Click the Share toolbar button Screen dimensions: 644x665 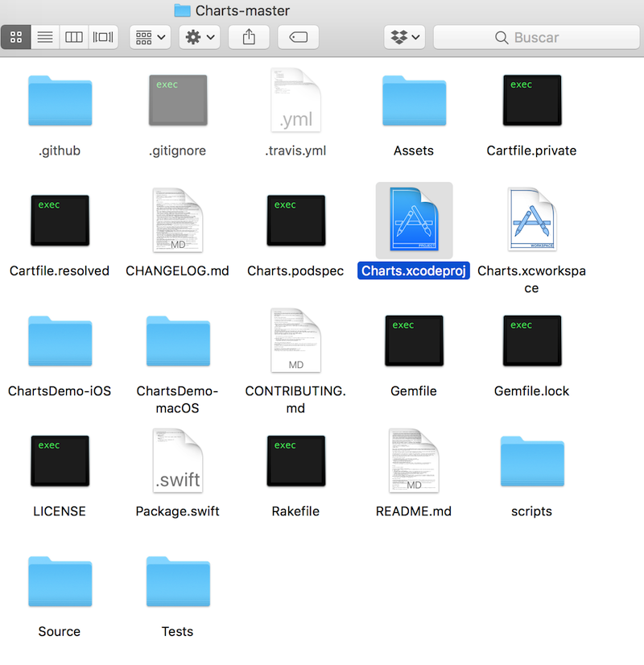point(249,37)
